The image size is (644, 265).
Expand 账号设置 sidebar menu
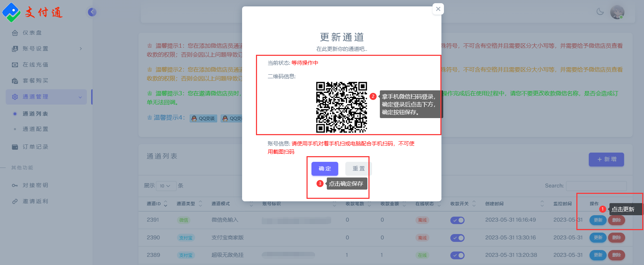tap(46, 49)
